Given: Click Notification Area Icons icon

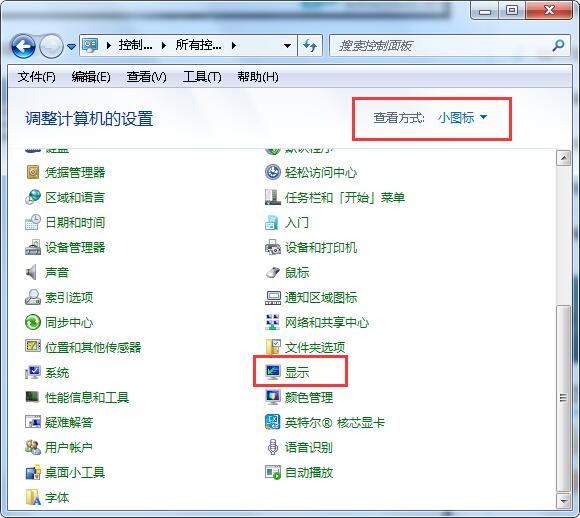Looking at the screenshot, I should (x=273, y=297).
